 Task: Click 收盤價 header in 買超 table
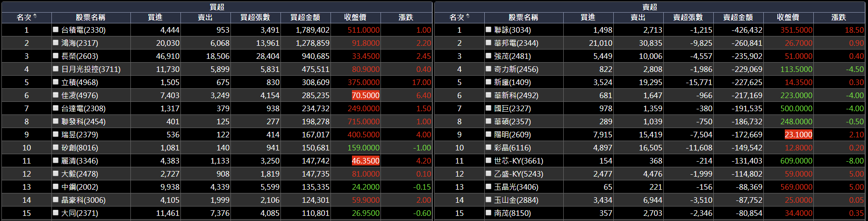pos(355,17)
